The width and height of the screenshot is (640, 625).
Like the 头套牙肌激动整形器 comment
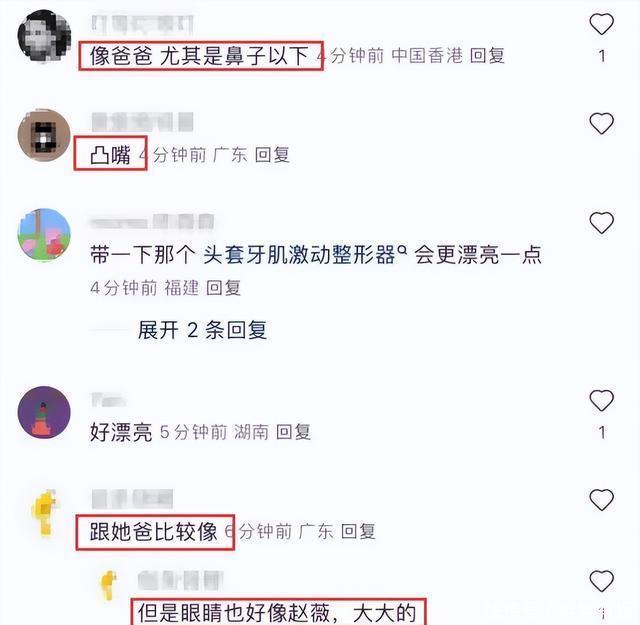[x=601, y=223]
